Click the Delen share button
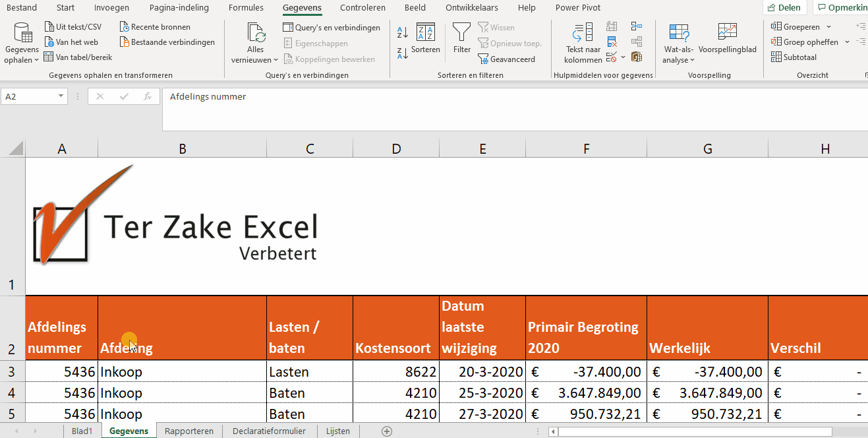The width and height of the screenshot is (868, 438). 785,8
